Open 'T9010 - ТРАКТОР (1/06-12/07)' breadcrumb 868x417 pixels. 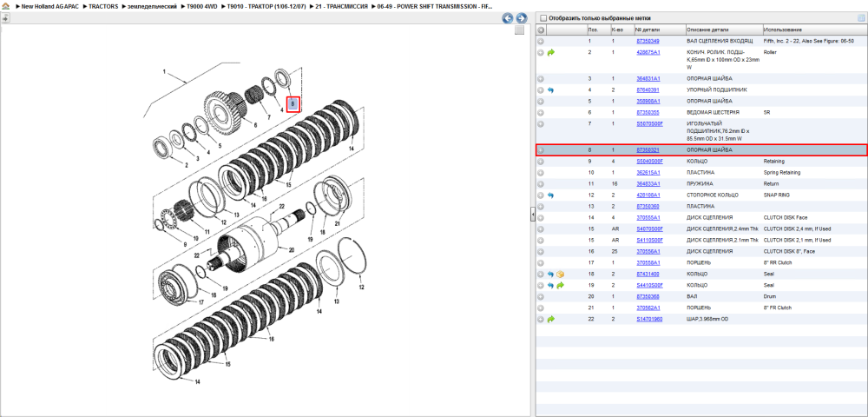coord(266,6)
